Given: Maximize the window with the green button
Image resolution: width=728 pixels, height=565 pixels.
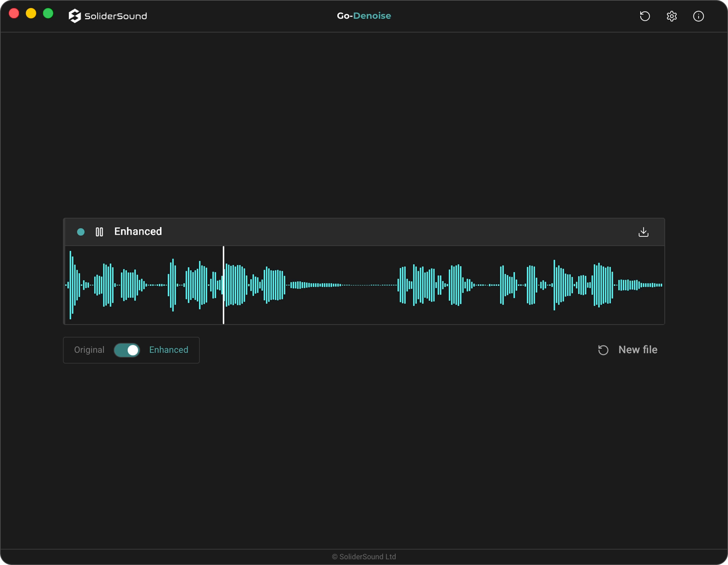Looking at the screenshot, I should pyautogui.click(x=48, y=13).
